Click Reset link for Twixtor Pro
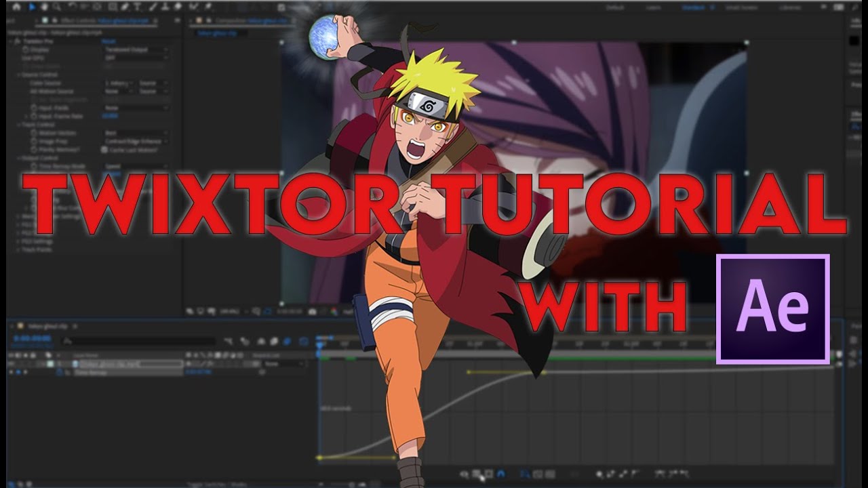 [x=108, y=41]
